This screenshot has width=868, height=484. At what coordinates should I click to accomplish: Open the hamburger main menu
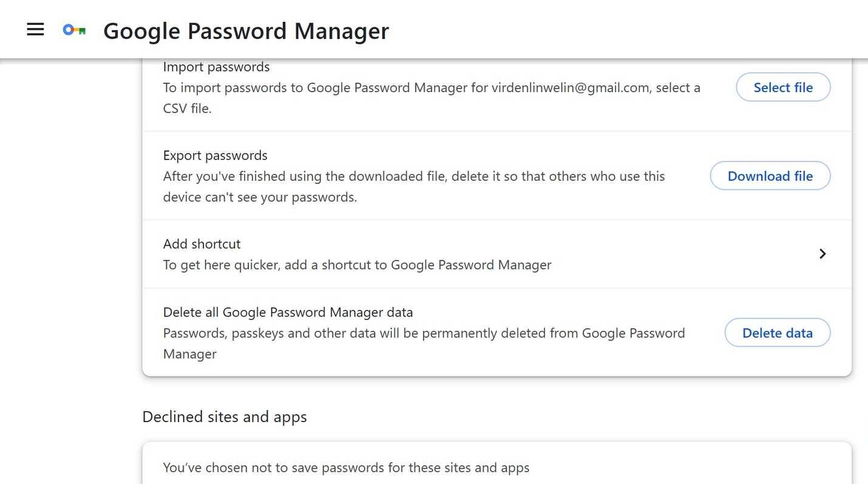(x=35, y=30)
